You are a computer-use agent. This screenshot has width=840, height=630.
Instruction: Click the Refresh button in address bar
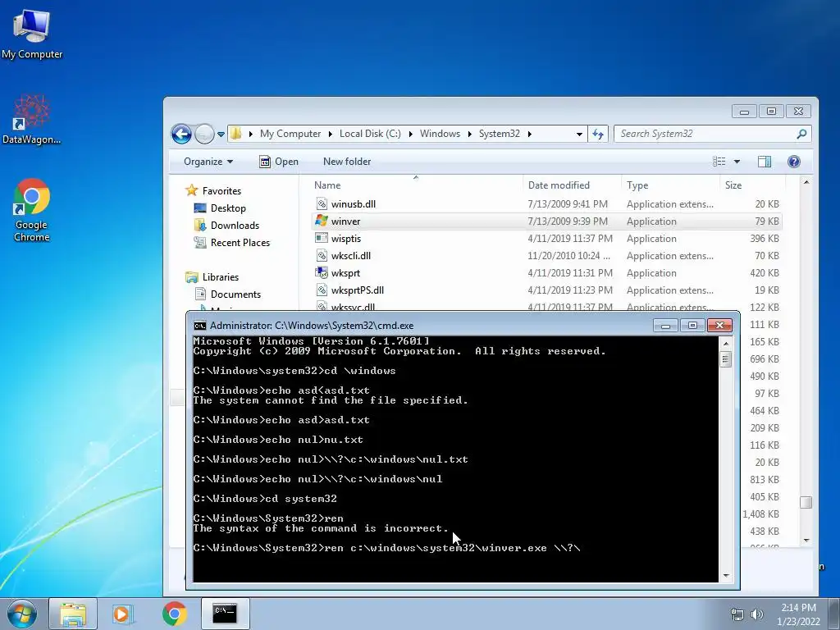pyautogui.click(x=598, y=134)
